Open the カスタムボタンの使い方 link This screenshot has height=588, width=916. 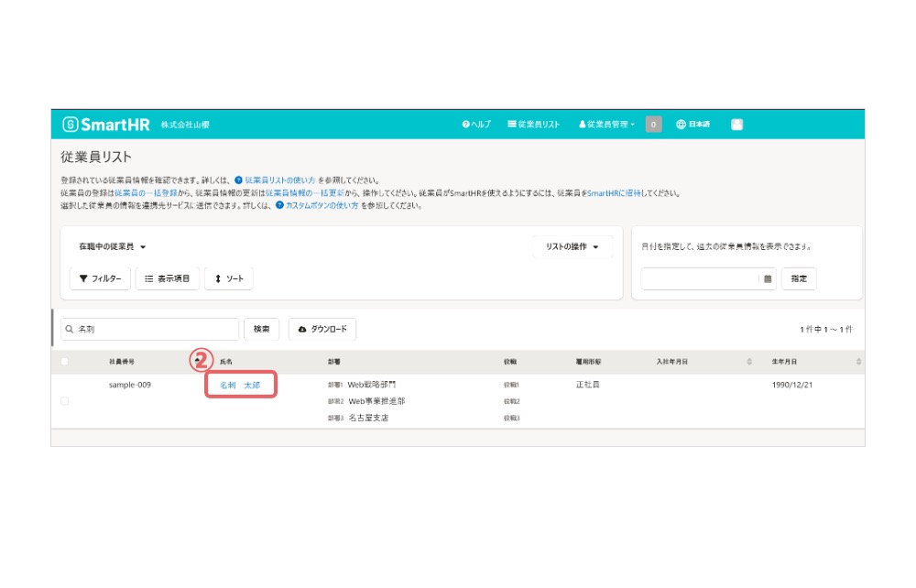coord(322,205)
